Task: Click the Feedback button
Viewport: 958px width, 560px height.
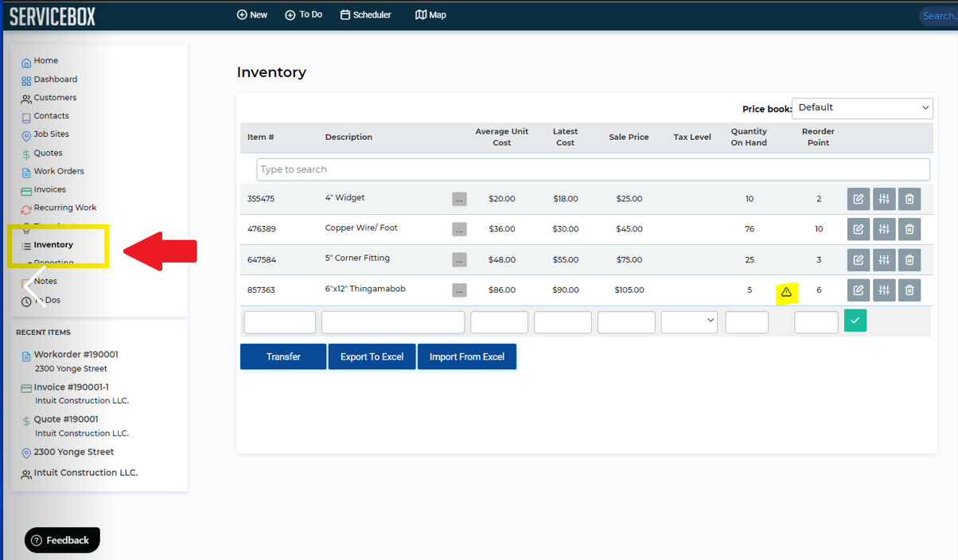Action: coord(62,540)
